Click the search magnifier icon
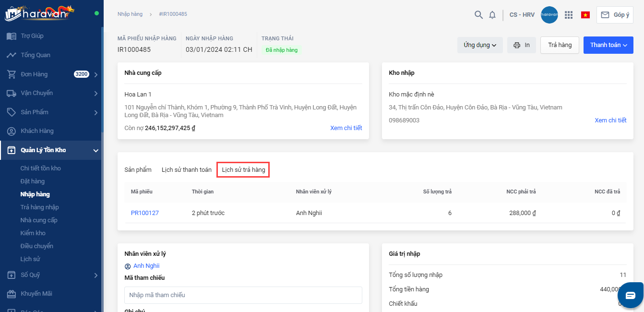644x312 pixels. pos(478,15)
